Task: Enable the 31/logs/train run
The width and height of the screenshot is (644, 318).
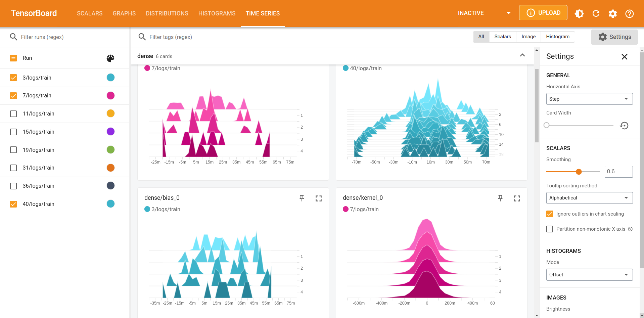Action: pyautogui.click(x=13, y=168)
